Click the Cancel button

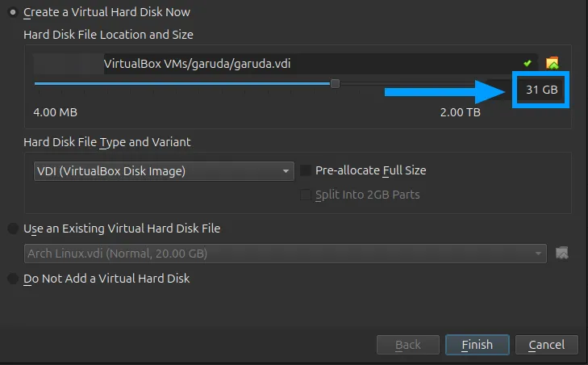point(546,345)
